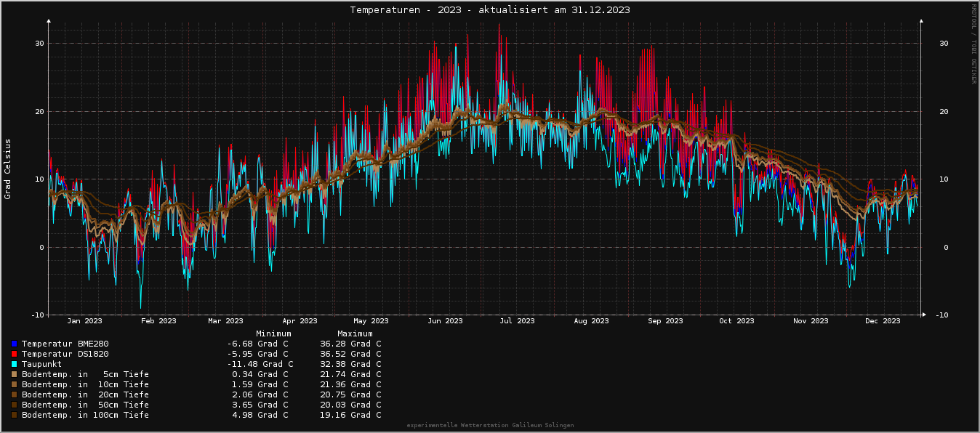Click the Minimum column header

click(273, 333)
